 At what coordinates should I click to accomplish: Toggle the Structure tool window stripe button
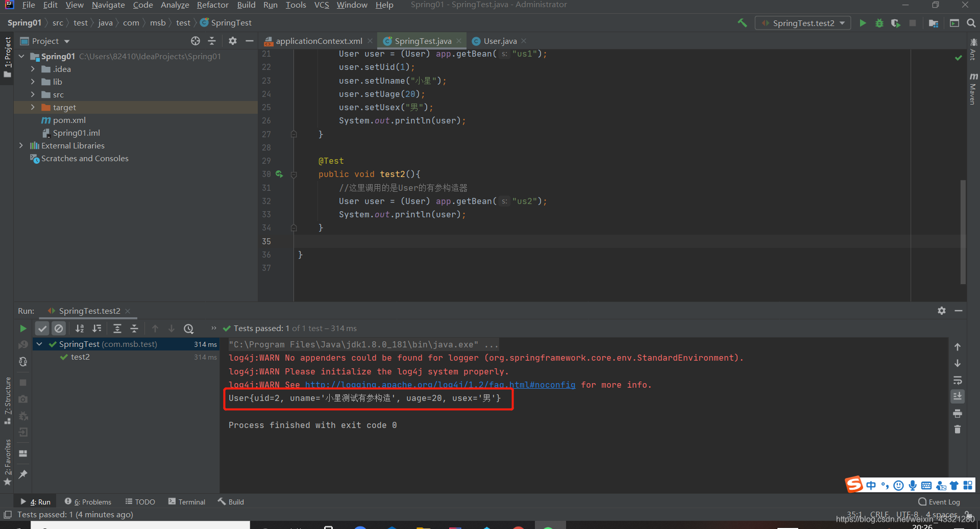point(7,401)
